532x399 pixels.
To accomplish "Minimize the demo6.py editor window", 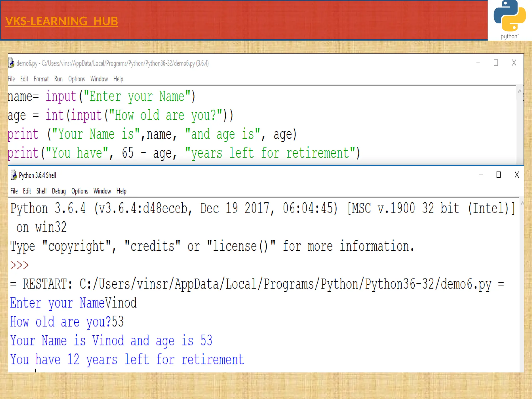I will [478, 63].
